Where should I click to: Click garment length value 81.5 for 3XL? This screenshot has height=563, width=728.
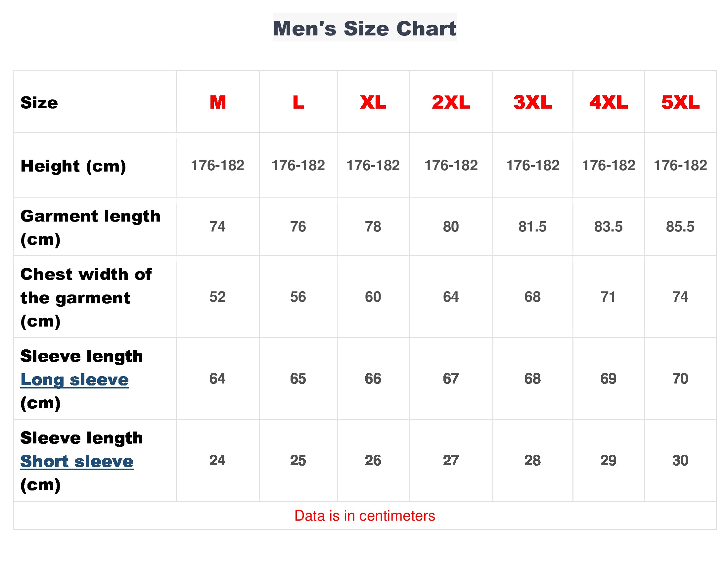coord(532,227)
